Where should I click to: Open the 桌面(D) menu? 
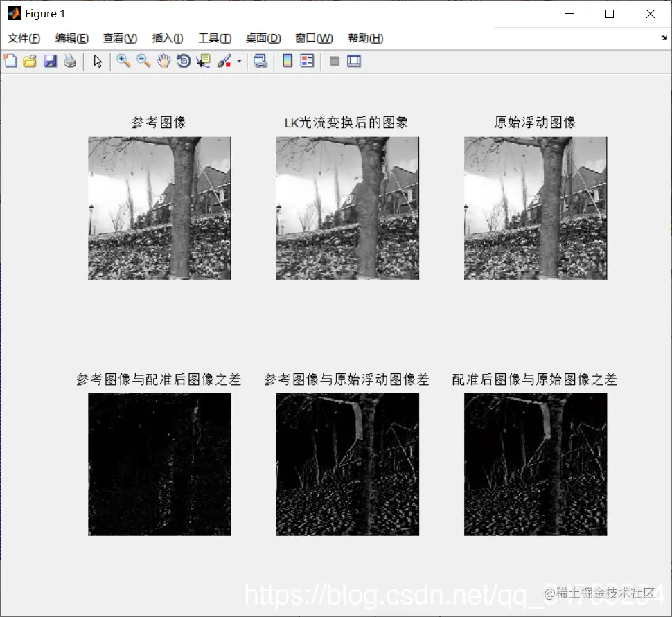point(263,38)
